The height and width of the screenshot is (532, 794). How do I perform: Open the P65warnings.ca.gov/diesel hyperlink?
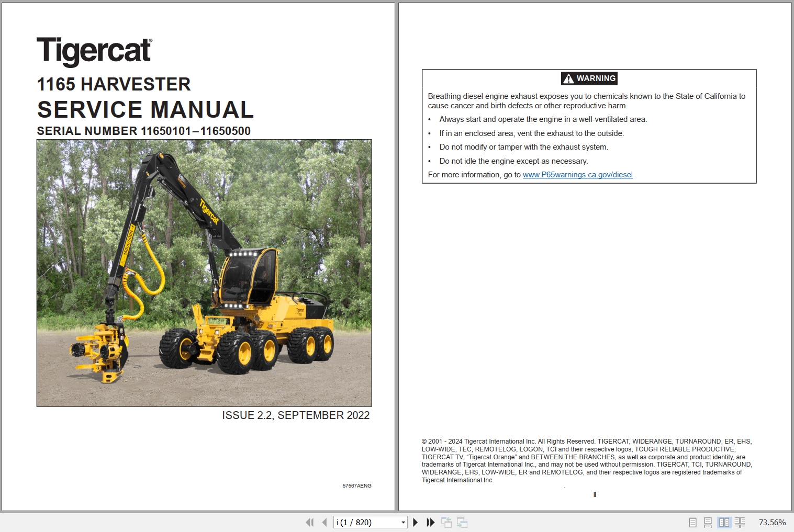577,175
